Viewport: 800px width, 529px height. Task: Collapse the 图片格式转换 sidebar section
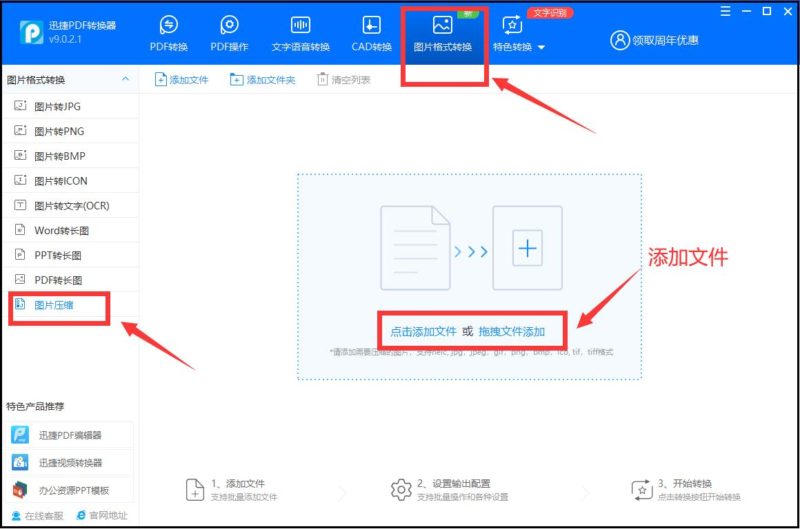pos(125,79)
